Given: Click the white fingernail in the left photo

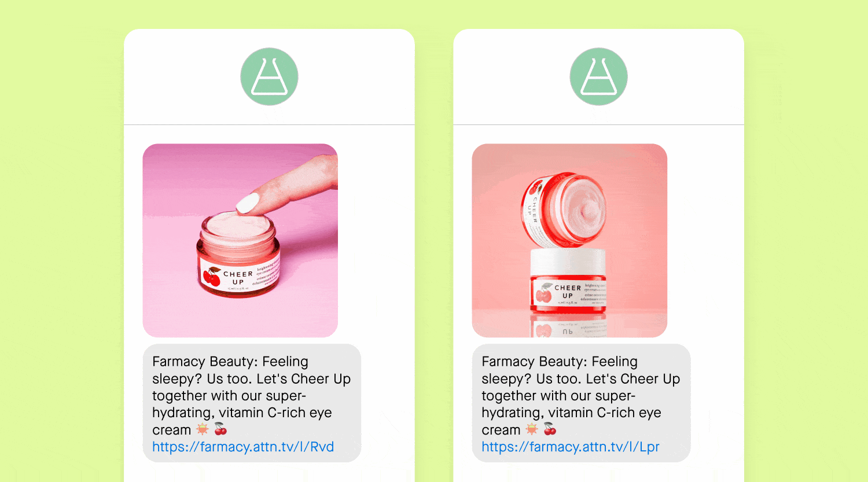Looking at the screenshot, I should [x=248, y=203].
